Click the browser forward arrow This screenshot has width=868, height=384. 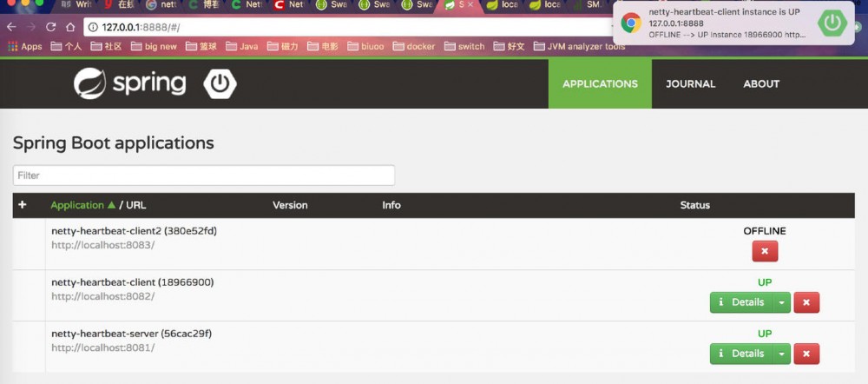click(x=31, y=27)
